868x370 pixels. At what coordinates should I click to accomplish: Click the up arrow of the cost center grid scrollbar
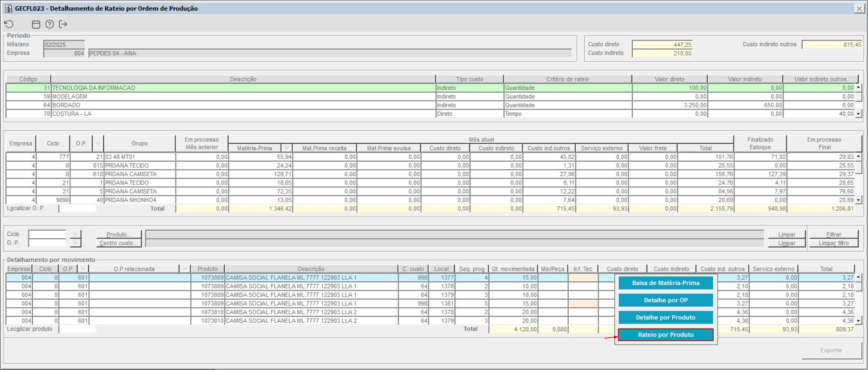[858, 87]
